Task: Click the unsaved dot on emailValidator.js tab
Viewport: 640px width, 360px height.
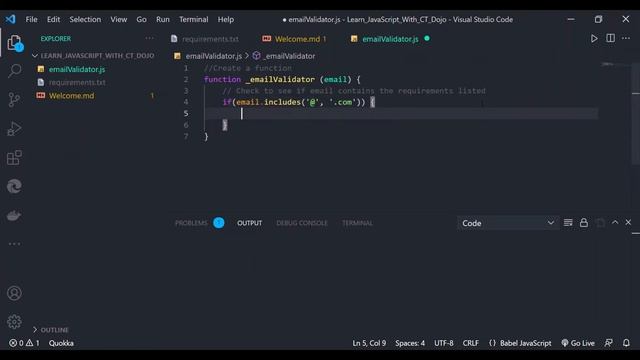Action: 427,38
